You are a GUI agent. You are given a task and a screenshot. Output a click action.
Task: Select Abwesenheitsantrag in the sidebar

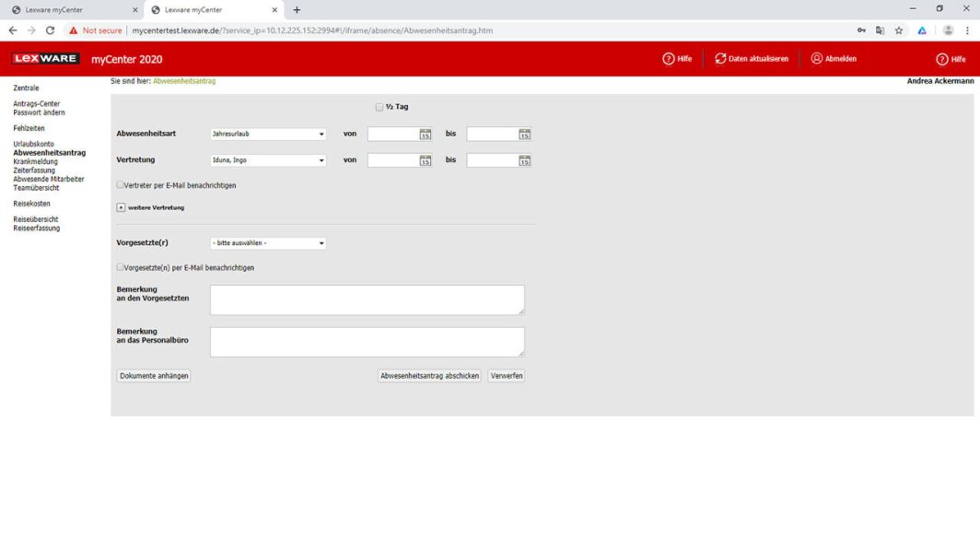50,152
